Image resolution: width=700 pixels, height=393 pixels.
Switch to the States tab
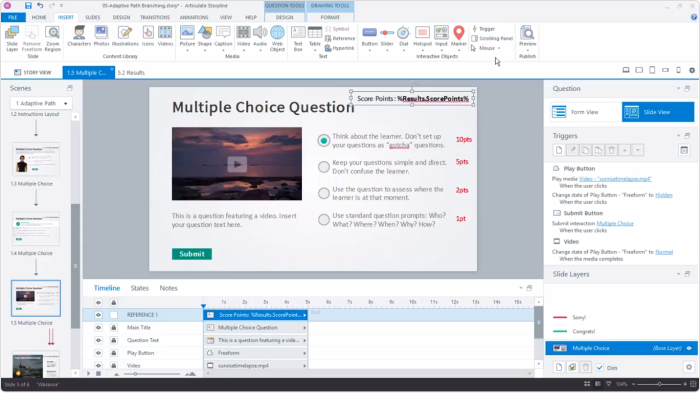click(139, 288)
